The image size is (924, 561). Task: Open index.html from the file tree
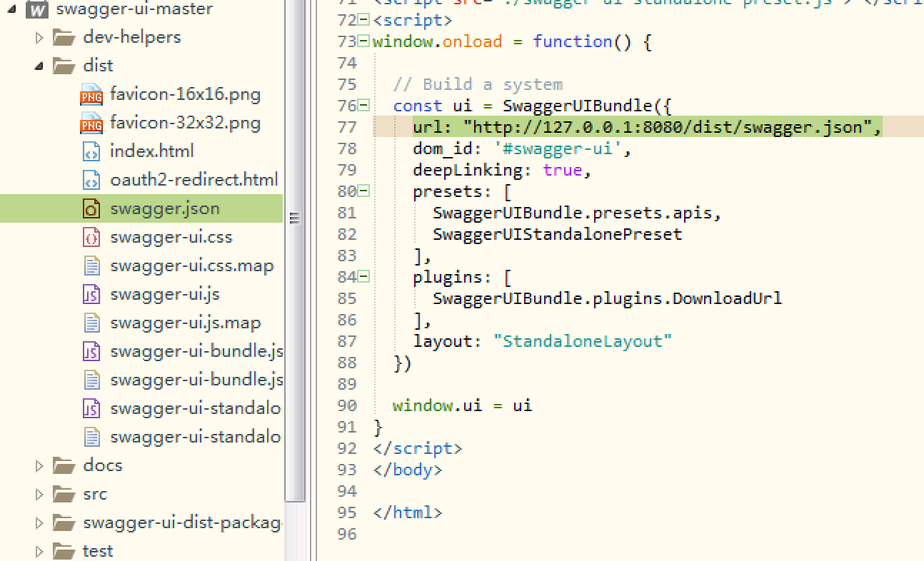tap(152, 151)
